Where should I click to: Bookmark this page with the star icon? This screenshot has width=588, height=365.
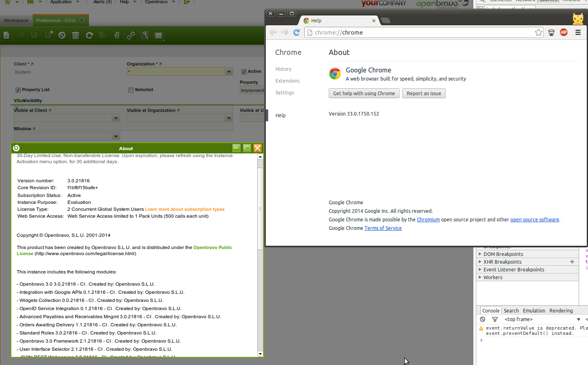(538, 33)
